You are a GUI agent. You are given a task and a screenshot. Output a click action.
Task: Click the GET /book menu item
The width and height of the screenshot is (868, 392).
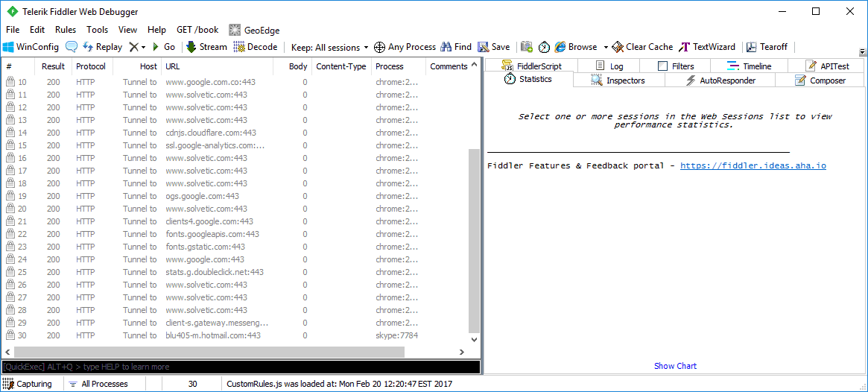coord(197,30)
